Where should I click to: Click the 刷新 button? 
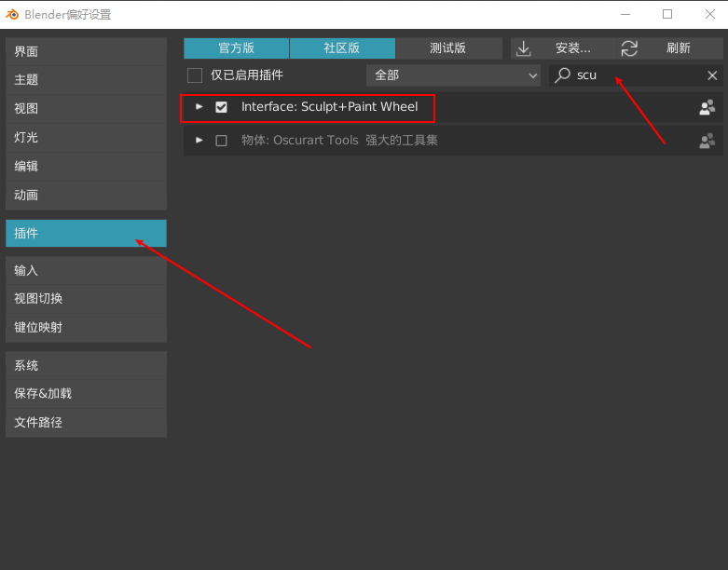(670, 48)
